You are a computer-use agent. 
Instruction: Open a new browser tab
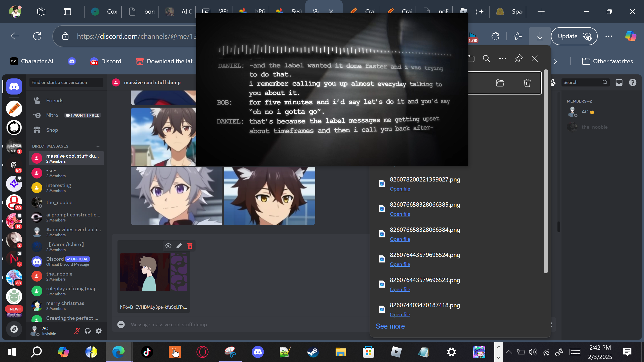[541, 12]
